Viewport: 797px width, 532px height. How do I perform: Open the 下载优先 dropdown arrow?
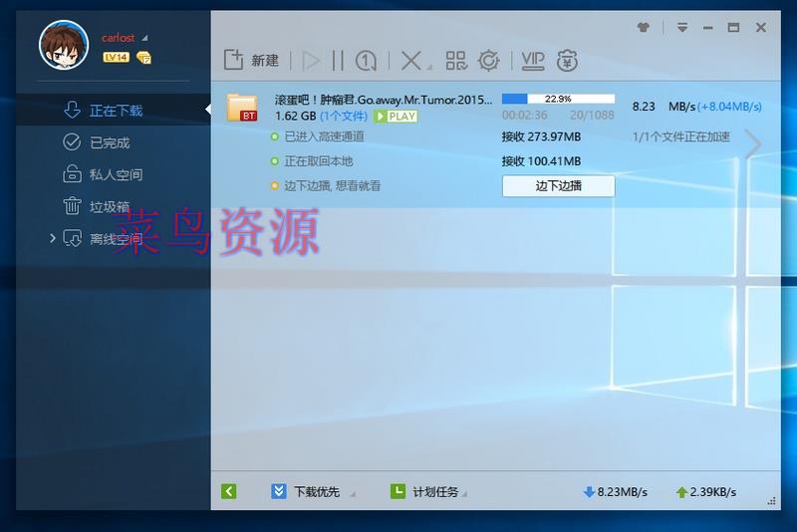353,493
